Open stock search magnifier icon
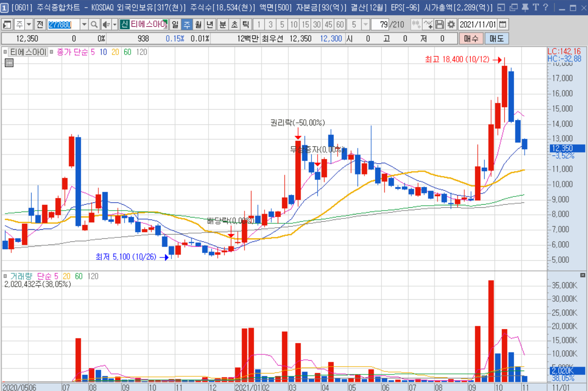The width and height of the screenshot is (588, 391). point(94,24)
